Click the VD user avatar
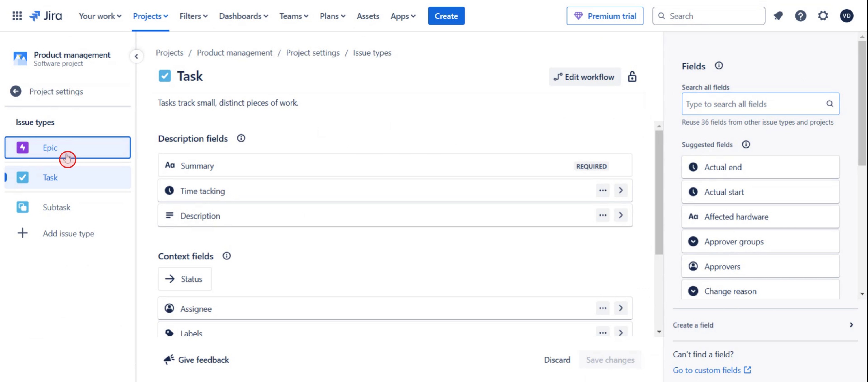Image resolution: width=868 pixels, height=382 pixels. [846, 16]
